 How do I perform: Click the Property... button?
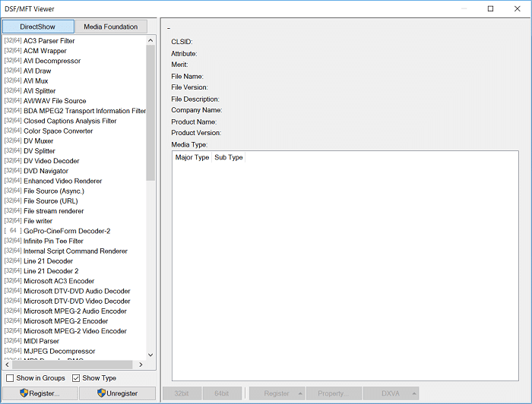[x=334, y=393]
